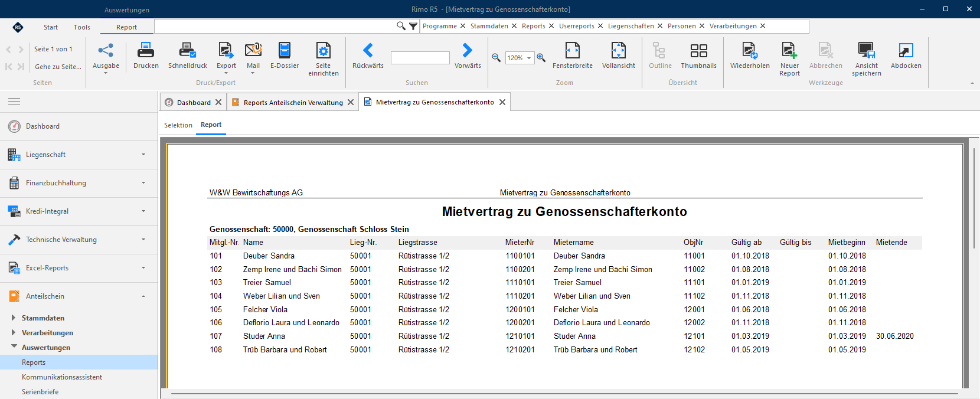The height and width of the screenshot is (399, 980).
Task: Click the top search input field
Action: click(275, 26)
